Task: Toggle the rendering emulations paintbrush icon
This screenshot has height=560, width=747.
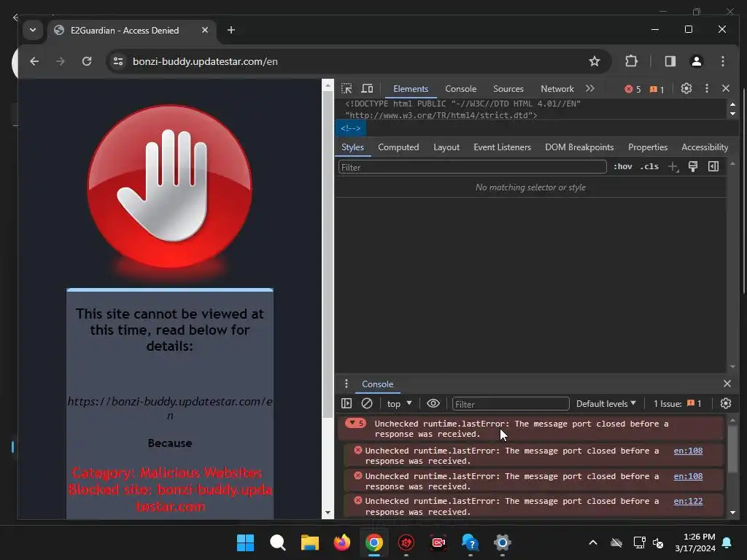Action: coord(693,166)
